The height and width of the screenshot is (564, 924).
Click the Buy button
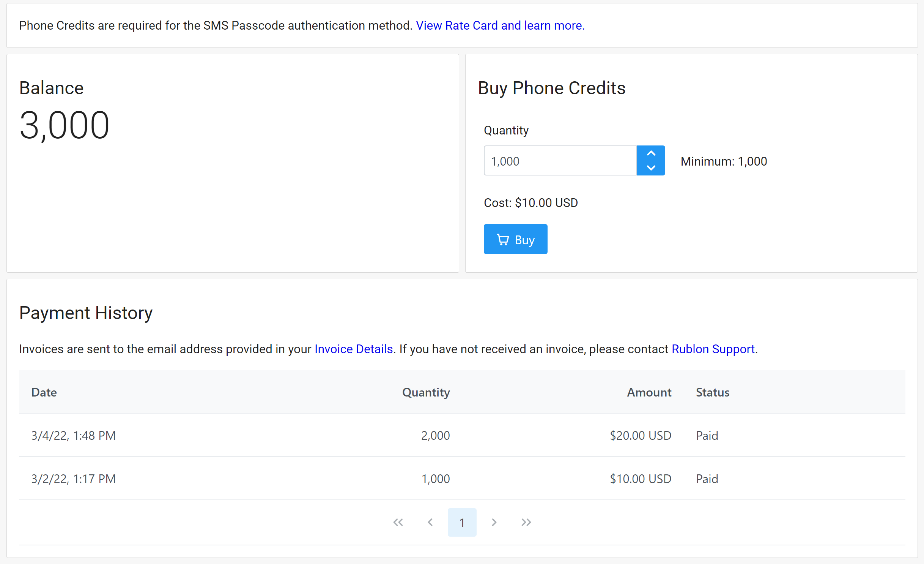[x=515, y=239]
